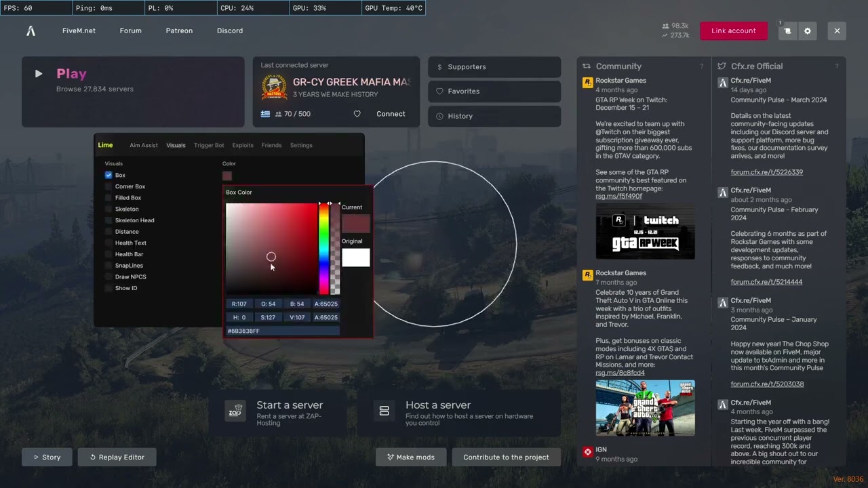868x488 pixels.
Task: Open the Patreon nav link
Action: click(x=179, y=30)
